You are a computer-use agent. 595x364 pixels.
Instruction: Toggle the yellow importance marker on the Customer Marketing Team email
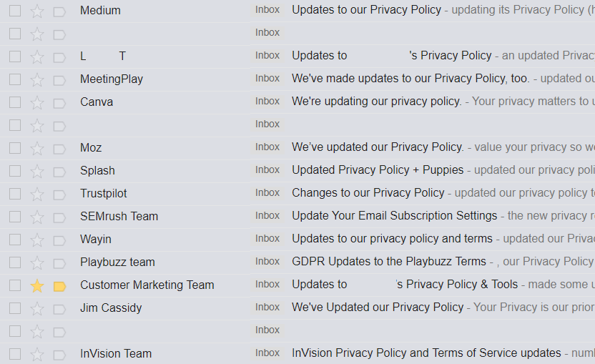(59, 286)
